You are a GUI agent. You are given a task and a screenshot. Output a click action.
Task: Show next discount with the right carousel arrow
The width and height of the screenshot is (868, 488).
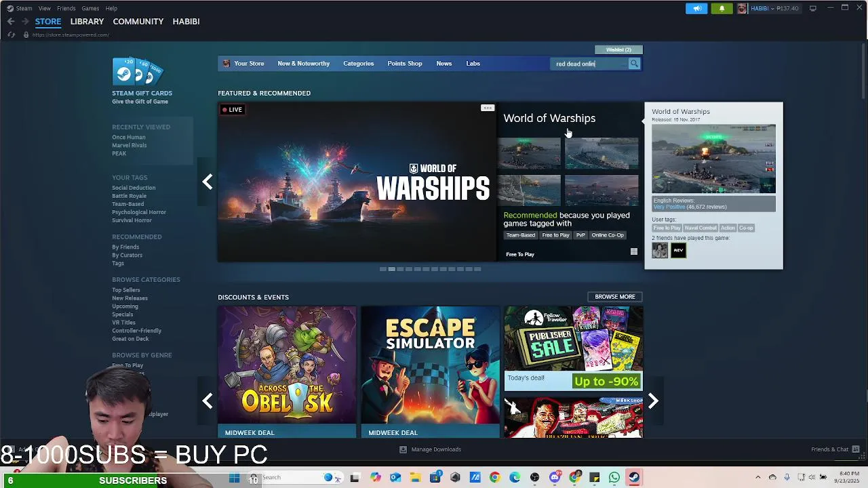click(x=653, y=401)
